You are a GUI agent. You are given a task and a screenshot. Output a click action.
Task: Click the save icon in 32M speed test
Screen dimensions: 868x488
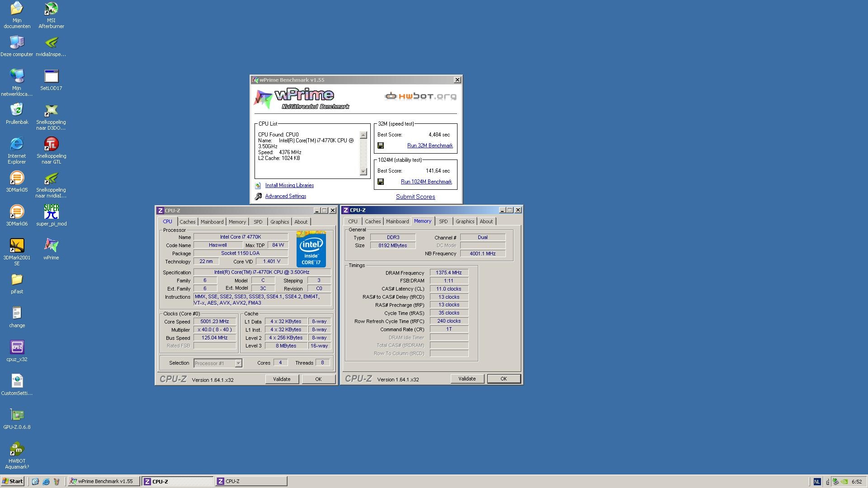tap(381, 145)
